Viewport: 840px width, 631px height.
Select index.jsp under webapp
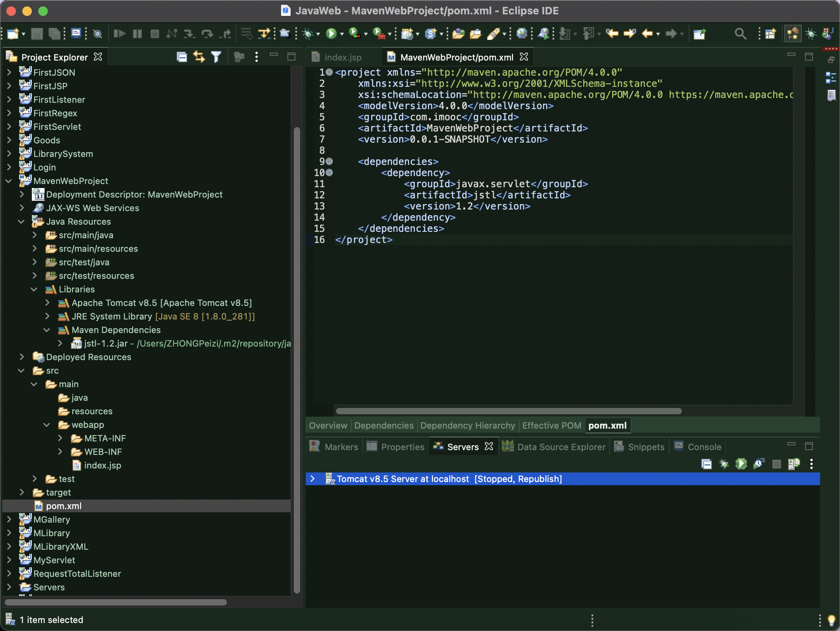tap(102, 465)
